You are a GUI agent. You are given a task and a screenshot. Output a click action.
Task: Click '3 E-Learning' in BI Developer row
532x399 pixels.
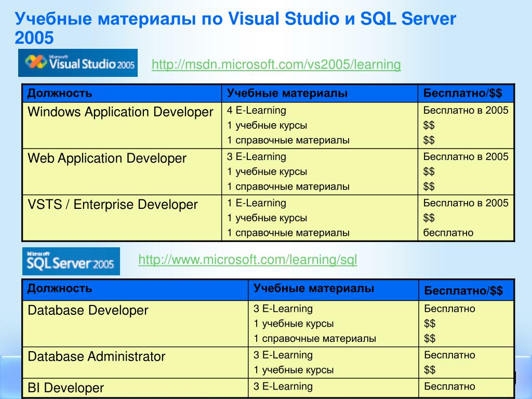click(283, 386)
